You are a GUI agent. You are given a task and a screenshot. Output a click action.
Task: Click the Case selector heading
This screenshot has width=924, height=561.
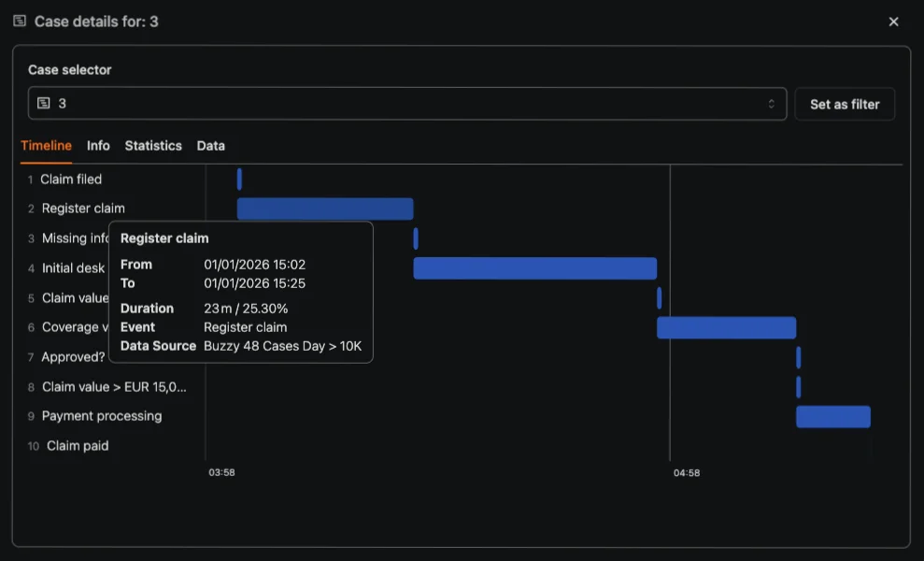point(69,69)
